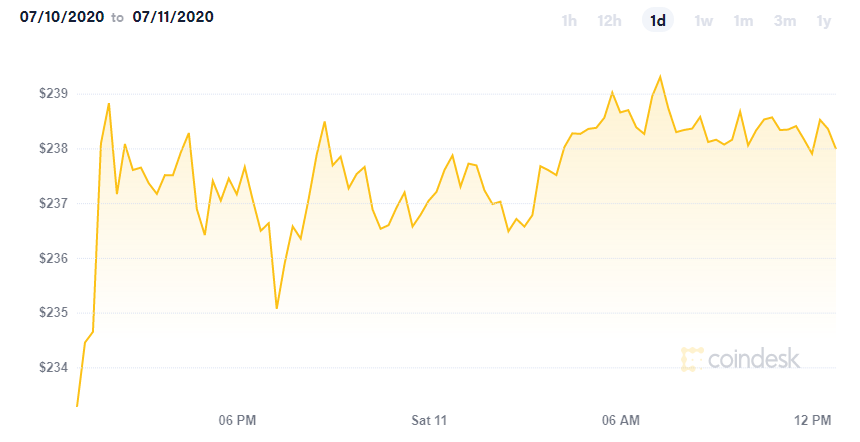This screenshot has width=860, height=442.
Task: Choose the 1y time range
Action: [824, 21]
